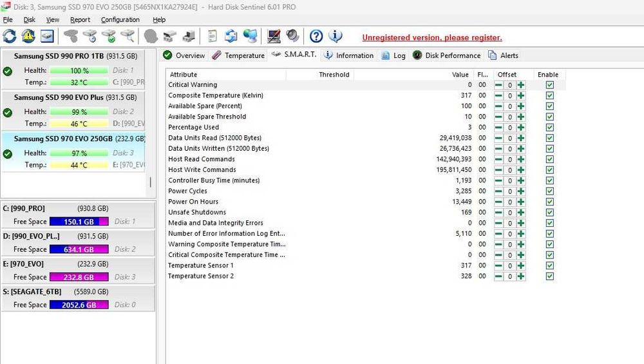
Task: Click the gray disk surface toolbar icon
Action: pos(71,37)
